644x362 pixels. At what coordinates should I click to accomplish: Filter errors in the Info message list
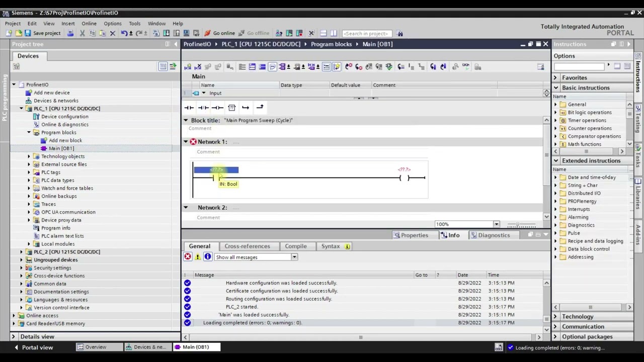coord(188,257)
